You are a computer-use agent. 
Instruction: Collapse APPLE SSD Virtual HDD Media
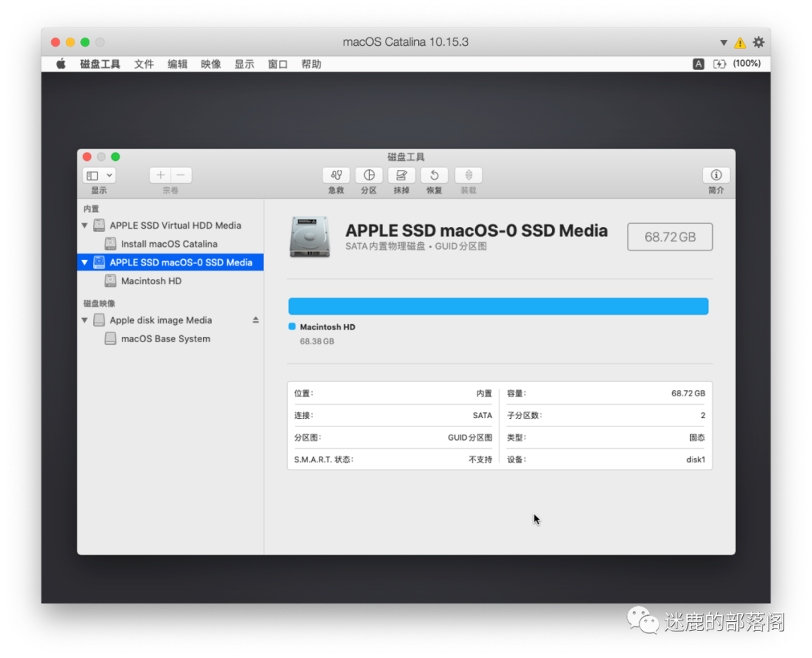(84, 226)
